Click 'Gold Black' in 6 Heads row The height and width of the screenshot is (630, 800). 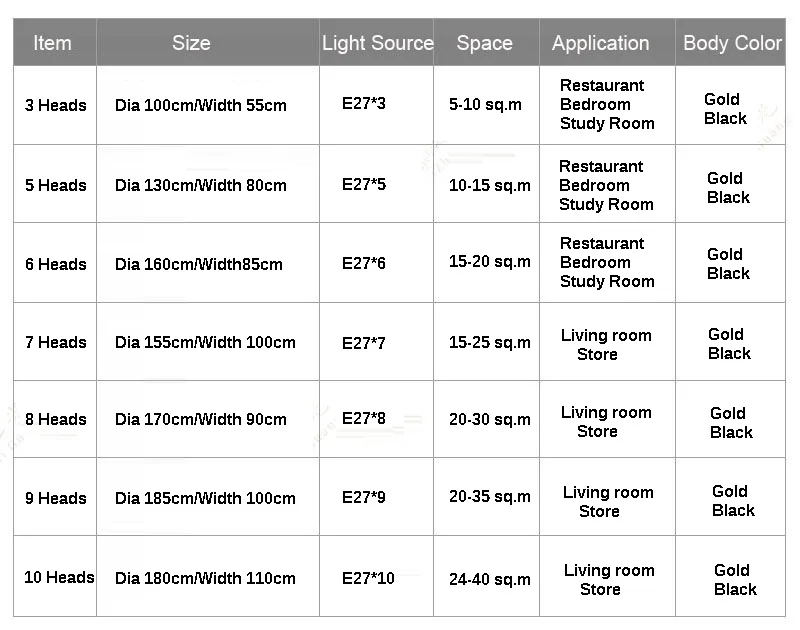point(731,263)
